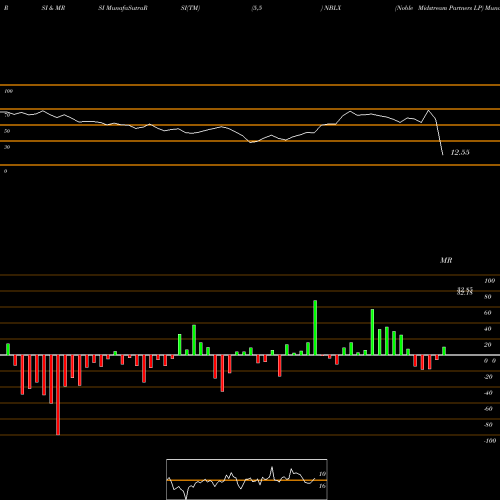The height and width of the screenshot is (500, 500).
Task: Click the -100 axis label in MR chart
Action: coord(490,441)
